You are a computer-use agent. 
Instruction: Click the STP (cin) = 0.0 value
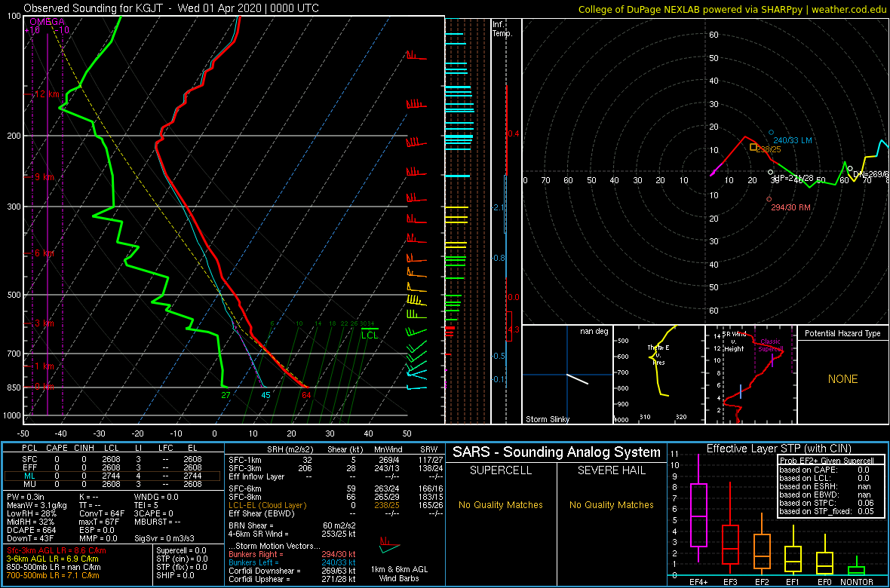pyautogui.click(x=182, y=560)
